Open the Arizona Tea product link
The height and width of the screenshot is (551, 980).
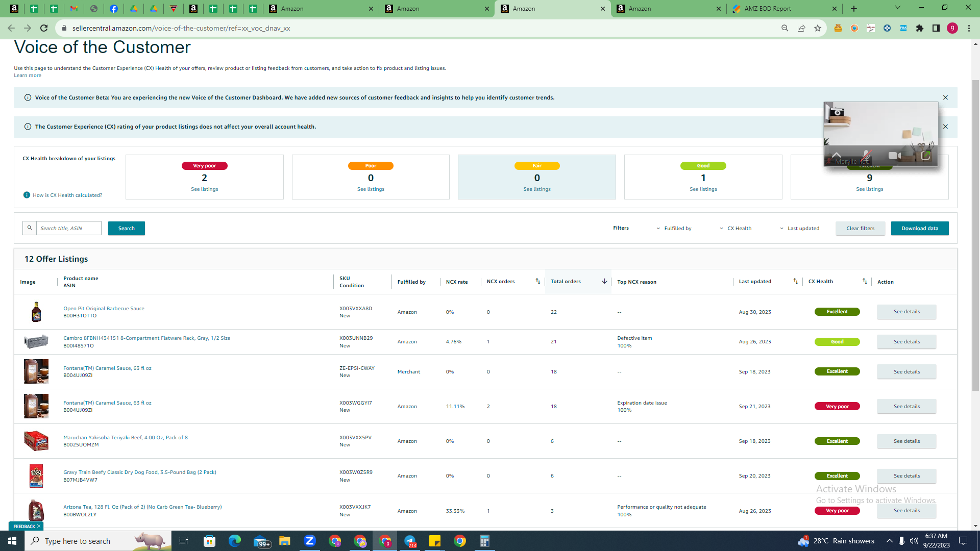[x=142, y=507]
